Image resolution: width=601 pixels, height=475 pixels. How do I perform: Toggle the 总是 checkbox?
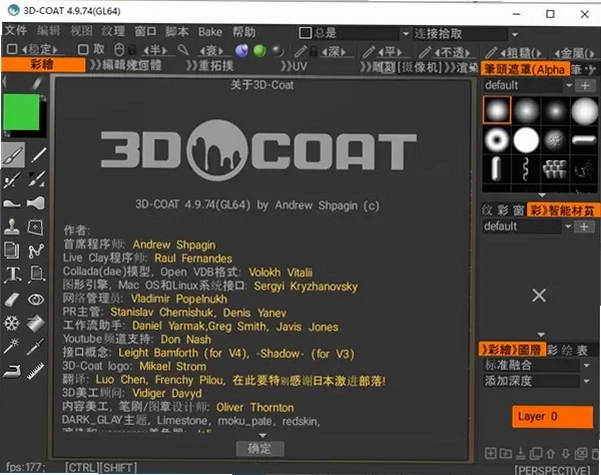pyautogui.click(x=305, y=33)
